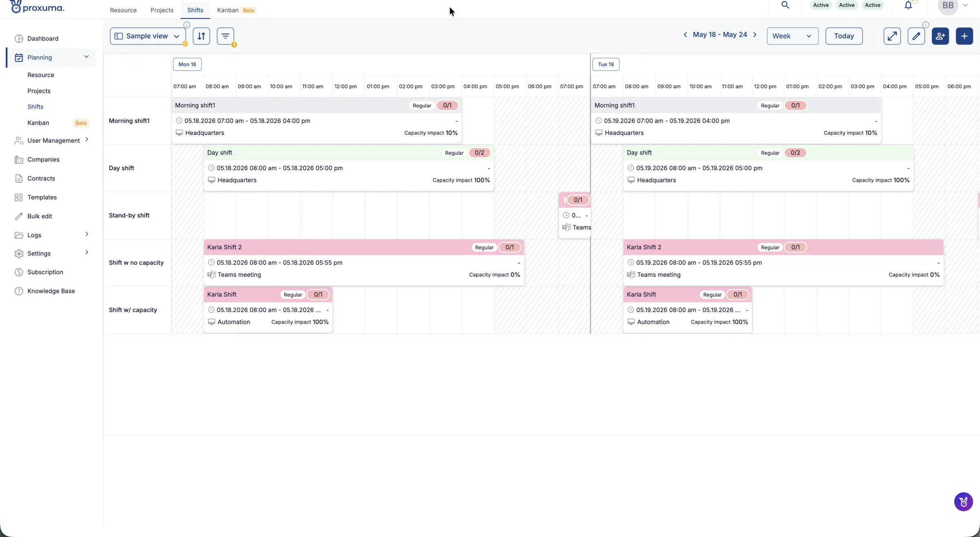Screen dimensions: 980x537
Task: Click Monday Day shift 0/2 badge
Action: [479, 153]
